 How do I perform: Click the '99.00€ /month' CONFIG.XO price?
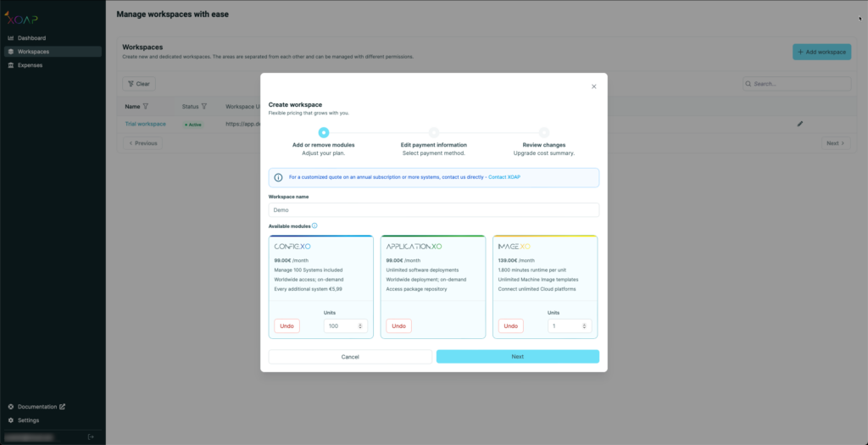click(292, 260)
